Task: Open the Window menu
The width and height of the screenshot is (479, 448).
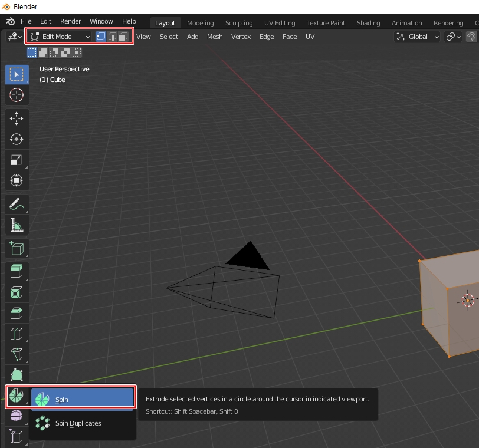Action: click(x=101, y=21)
